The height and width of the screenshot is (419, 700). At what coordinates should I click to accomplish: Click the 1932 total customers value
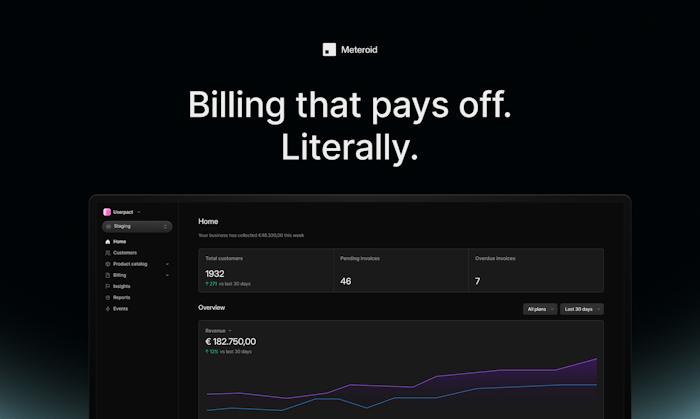[215, 274]
